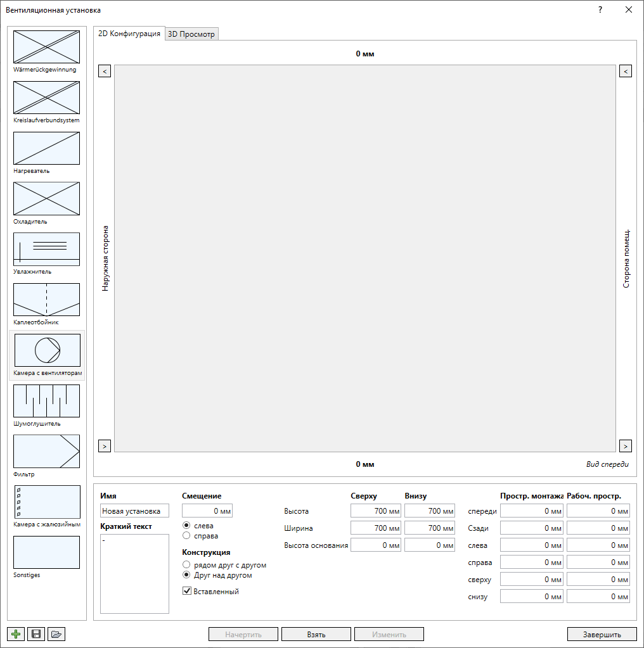Uncheck the Вставленный checkbox
The width and height of the screenshot is (644, 648).
pos(187,591)
